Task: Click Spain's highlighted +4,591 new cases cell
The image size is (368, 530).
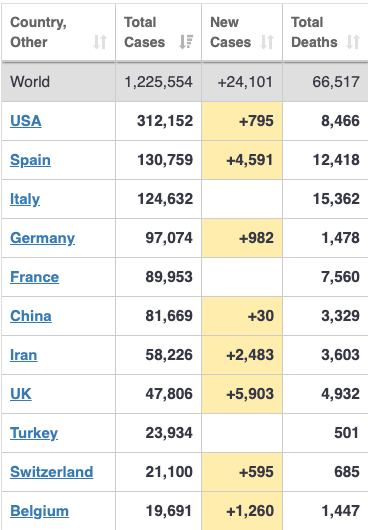Action: [242, 160]
